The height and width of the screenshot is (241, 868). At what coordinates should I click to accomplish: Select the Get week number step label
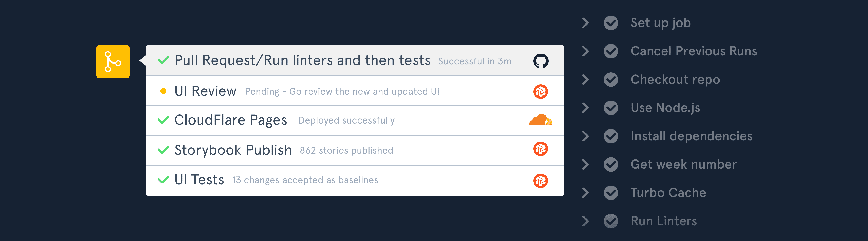[x=683, y=164]
